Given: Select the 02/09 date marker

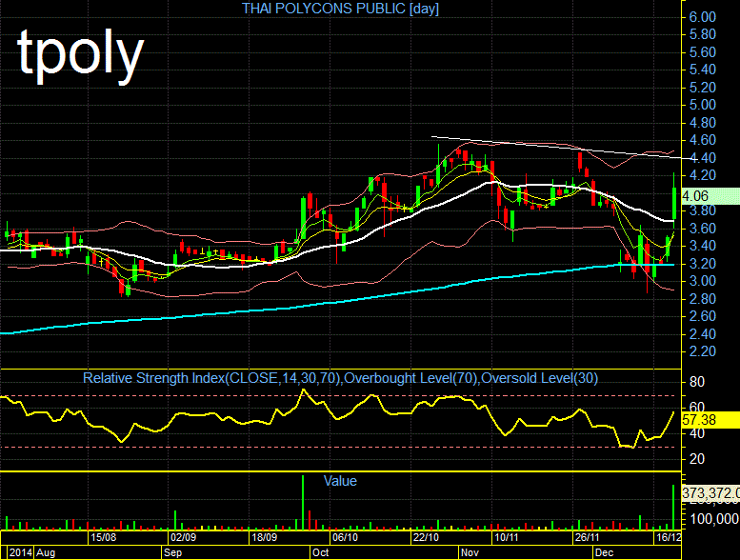Looking at the screenshot, I should (184, 537).
